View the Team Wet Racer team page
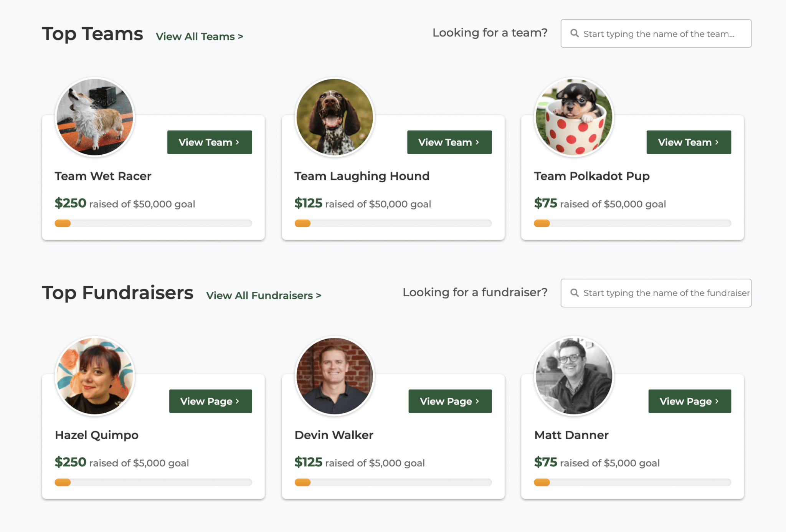 (x=209, y=142)
